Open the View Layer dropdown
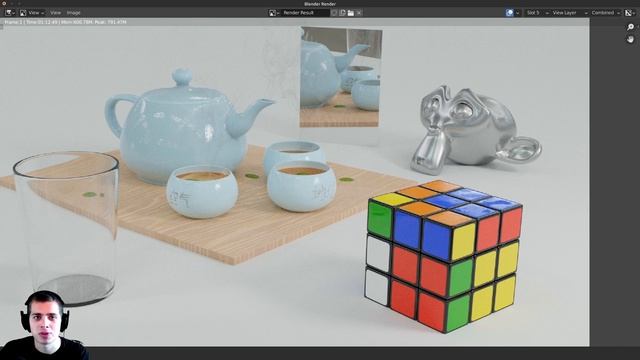This screenshot has width=640, height=360. (x=569, y=13)
